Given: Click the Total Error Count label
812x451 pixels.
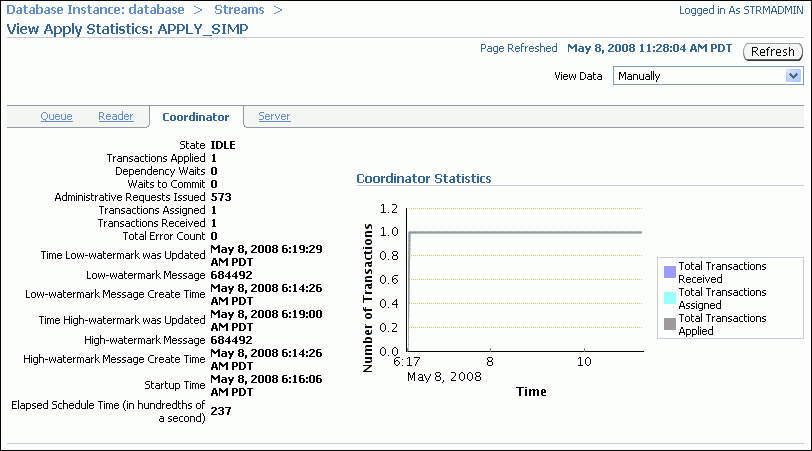Looking at the screenshot, I should click(164, 236).
